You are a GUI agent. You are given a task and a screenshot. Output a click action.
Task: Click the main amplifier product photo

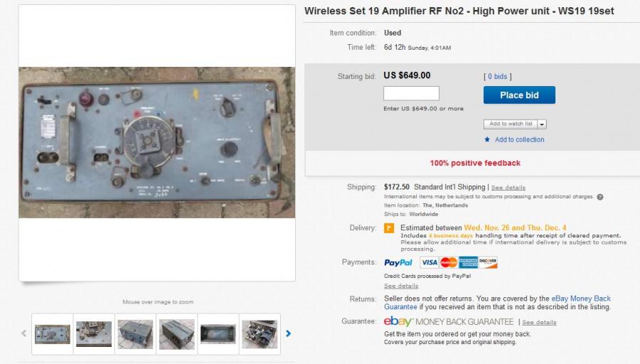156,142
